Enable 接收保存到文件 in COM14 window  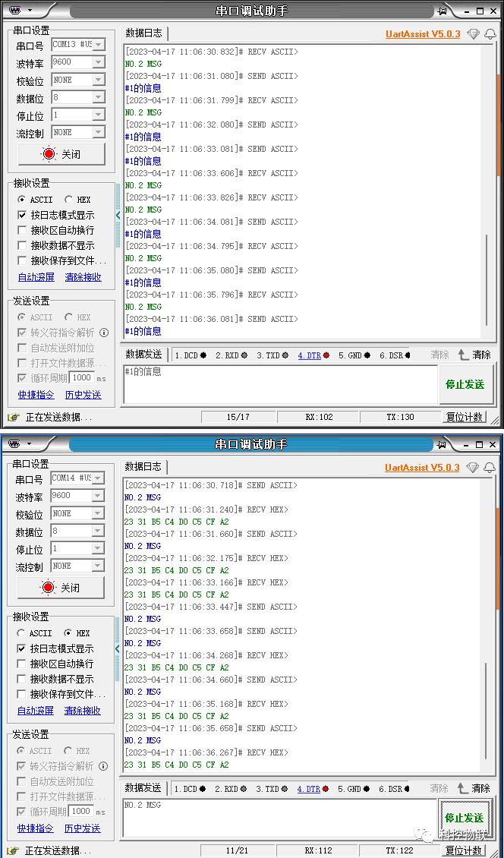click(x=61, y=694)
